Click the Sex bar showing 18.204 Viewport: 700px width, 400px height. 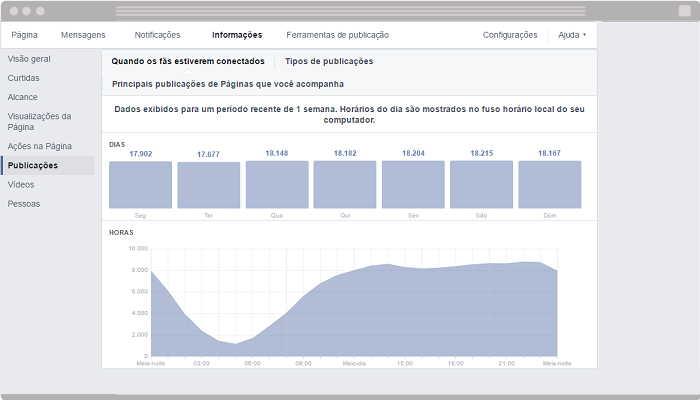(413, 185)
